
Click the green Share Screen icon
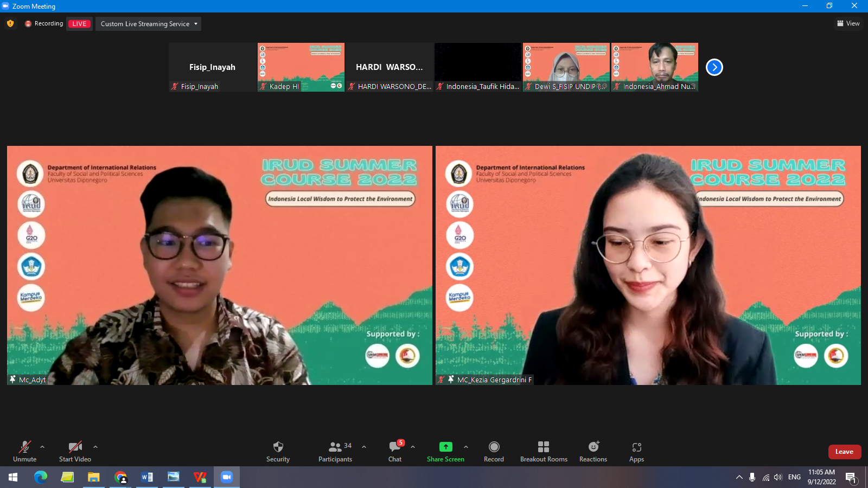tap(445, 447)
